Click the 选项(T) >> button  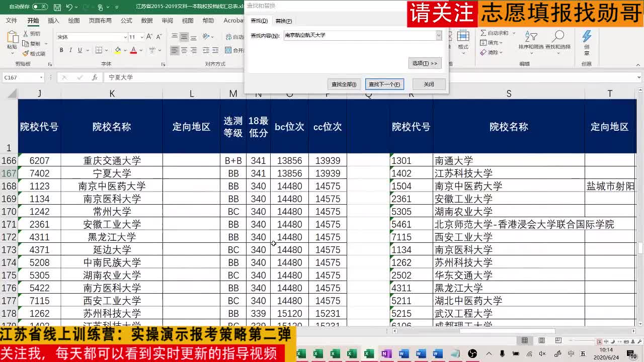[x=425, y=63]
